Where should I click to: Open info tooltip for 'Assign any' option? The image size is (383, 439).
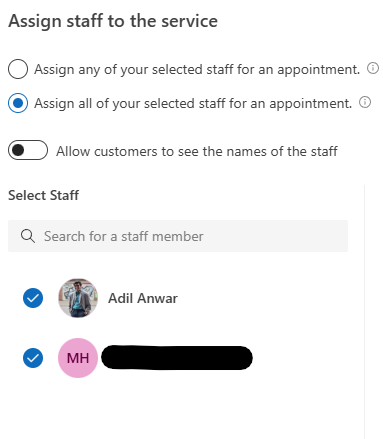(x=373, y=68)
